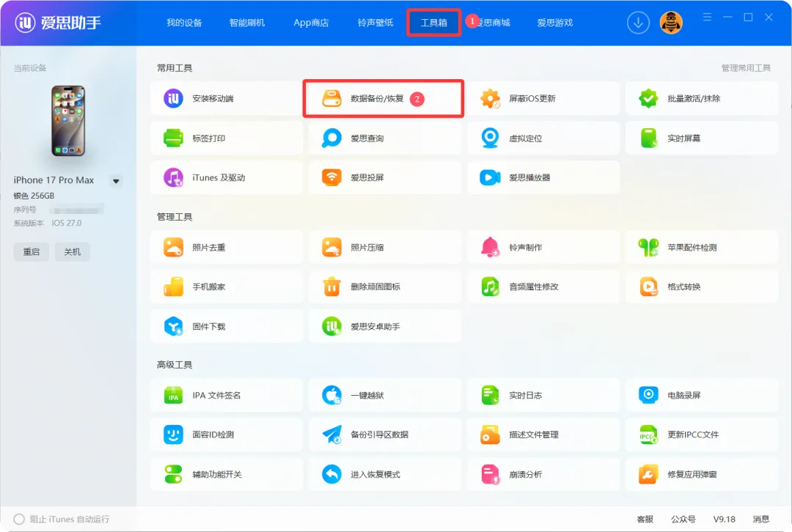Click the 关机 button
Image resolution: width=792 pixels, height=532 pixels.
(72, 251)
